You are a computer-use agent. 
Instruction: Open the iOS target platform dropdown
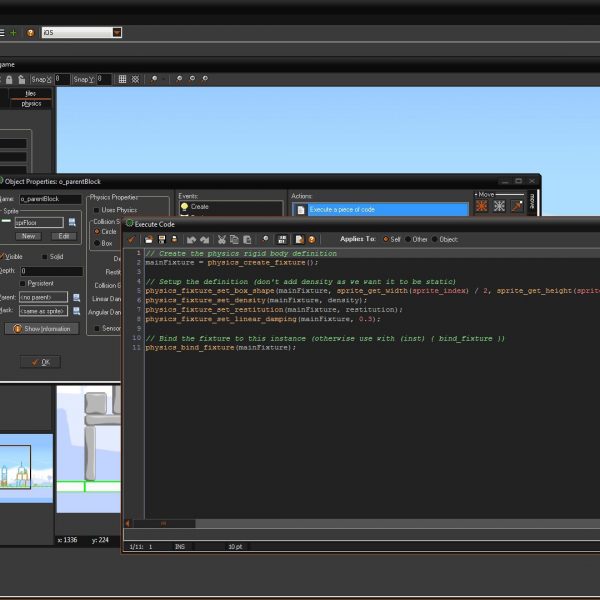click(x=117, y=32)
